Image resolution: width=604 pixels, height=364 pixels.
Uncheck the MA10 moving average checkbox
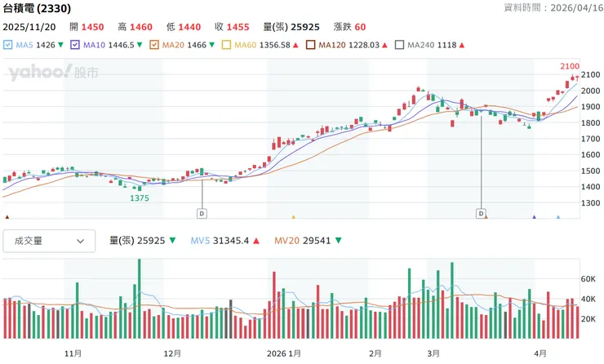coord(75,45)
